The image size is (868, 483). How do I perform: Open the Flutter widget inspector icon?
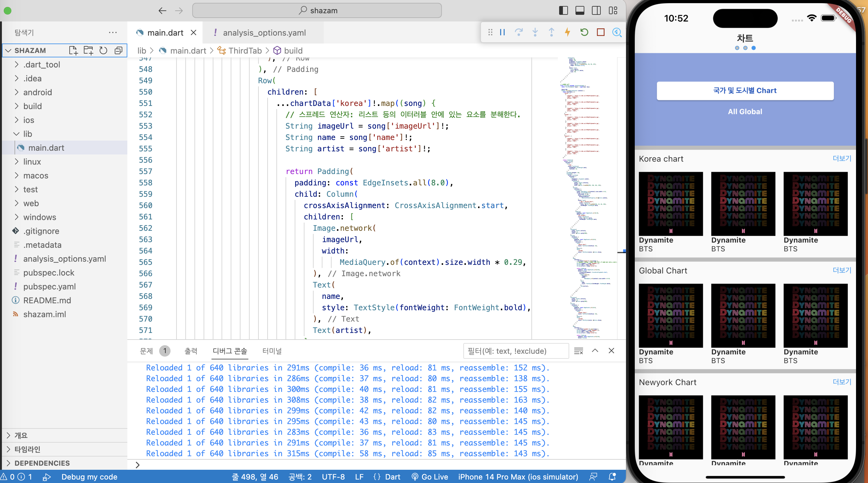click(x=617, y=32)
